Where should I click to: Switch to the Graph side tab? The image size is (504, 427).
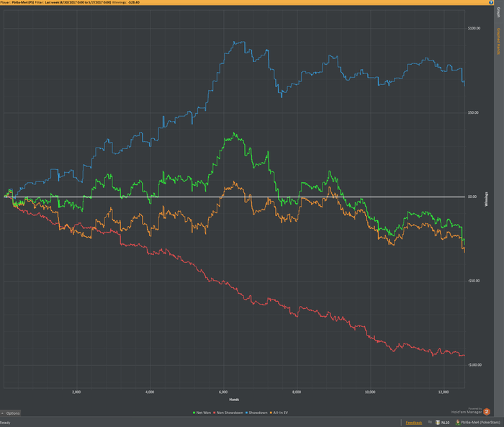pos(498,12)
